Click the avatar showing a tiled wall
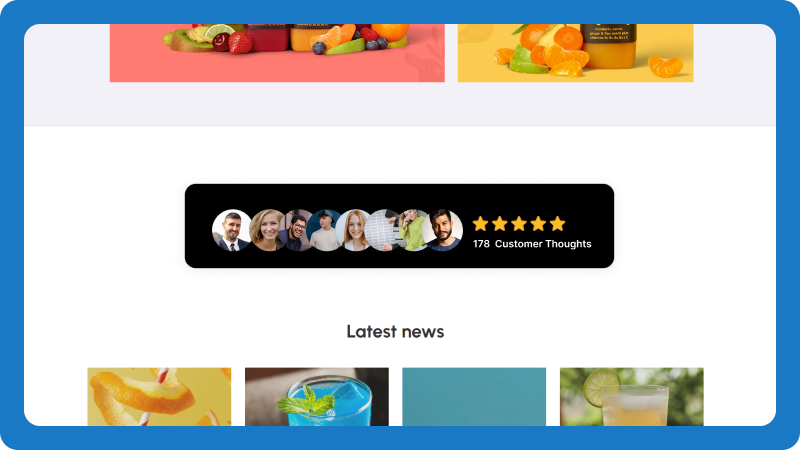This screenshot has width=800, height=450. pyautogui.click(x=384, y=230)
